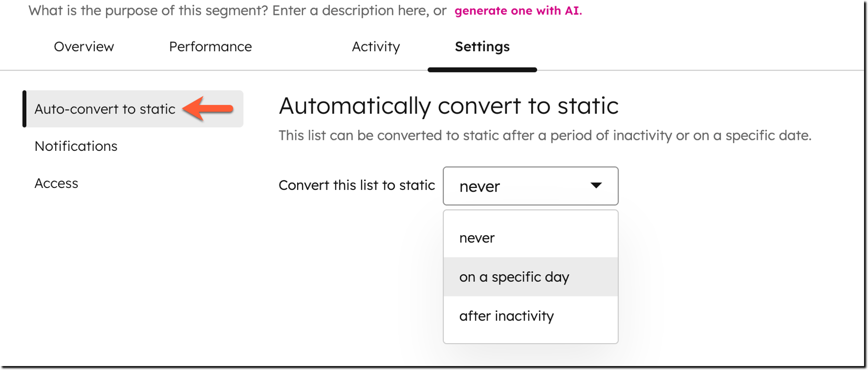Image resolution: width=868 pixels, height=370 pixels.
Task: Switch to the Overview tab
Action: point(83,47)
